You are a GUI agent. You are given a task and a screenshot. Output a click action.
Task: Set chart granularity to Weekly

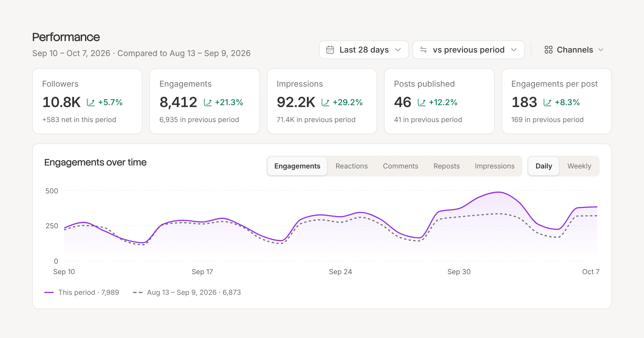pos(579,166)
